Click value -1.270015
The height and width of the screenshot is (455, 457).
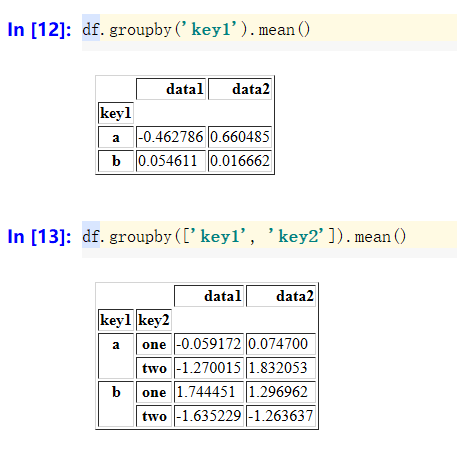coord(209,368)
